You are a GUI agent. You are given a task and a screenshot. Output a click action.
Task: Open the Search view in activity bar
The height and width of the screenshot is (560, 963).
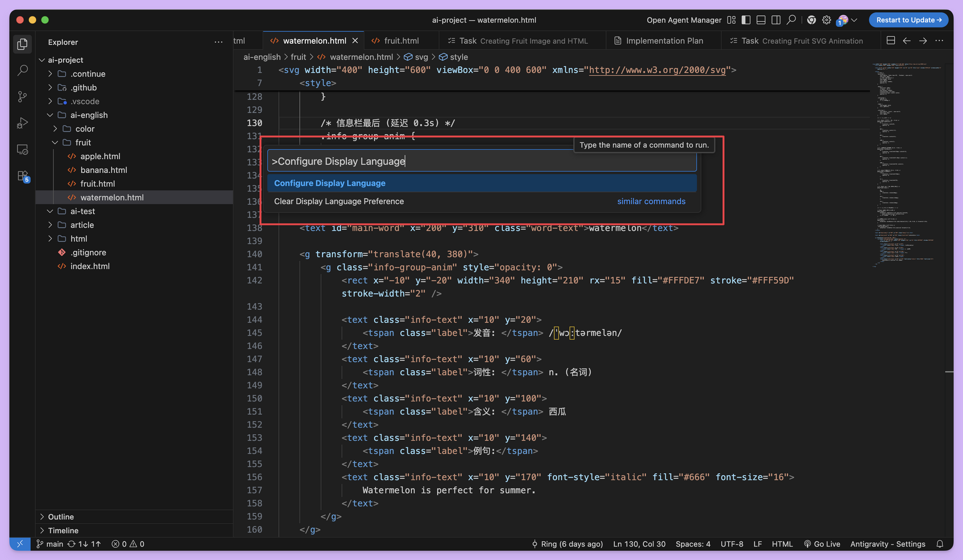pos(22,70)
